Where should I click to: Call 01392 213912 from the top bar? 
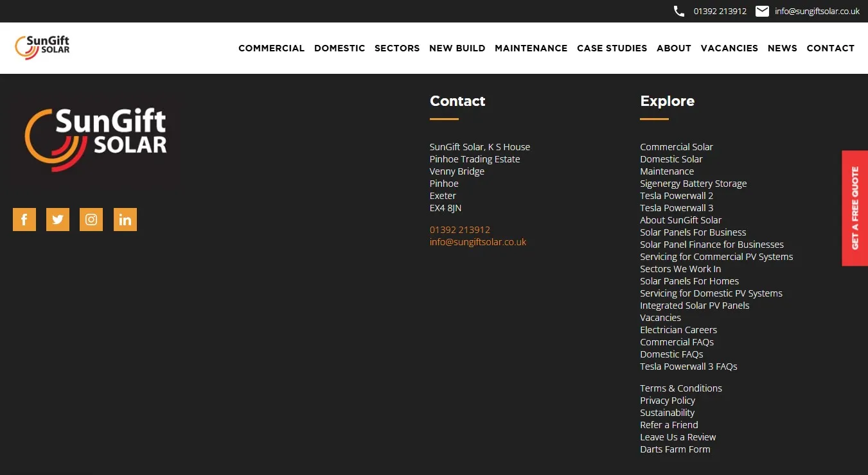[720, 11]
